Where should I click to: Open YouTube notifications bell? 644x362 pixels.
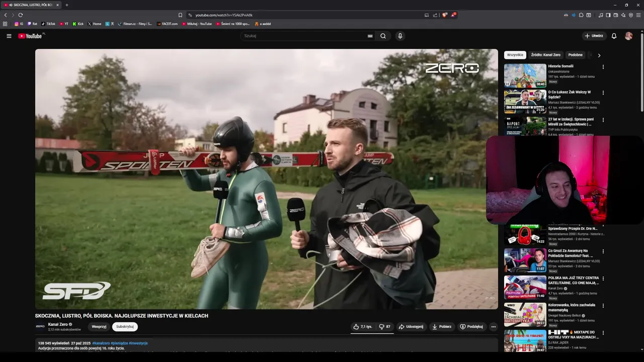(x=614, y=36)
